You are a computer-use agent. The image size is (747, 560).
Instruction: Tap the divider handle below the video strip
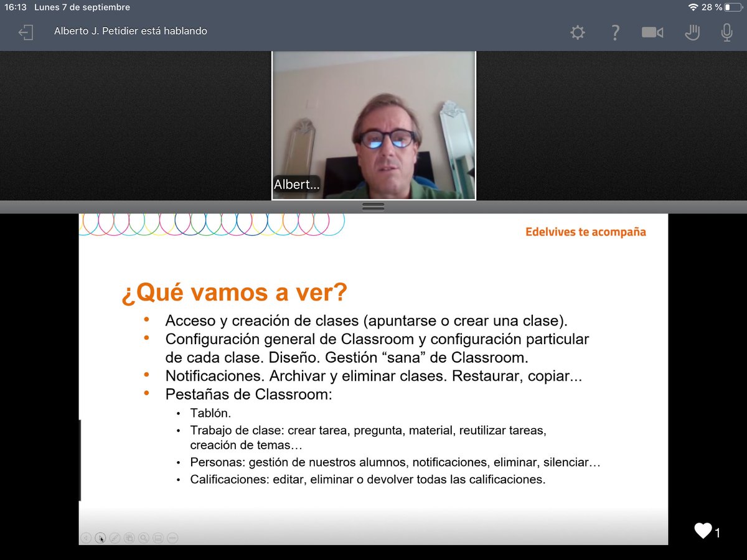tap(373, 207)
